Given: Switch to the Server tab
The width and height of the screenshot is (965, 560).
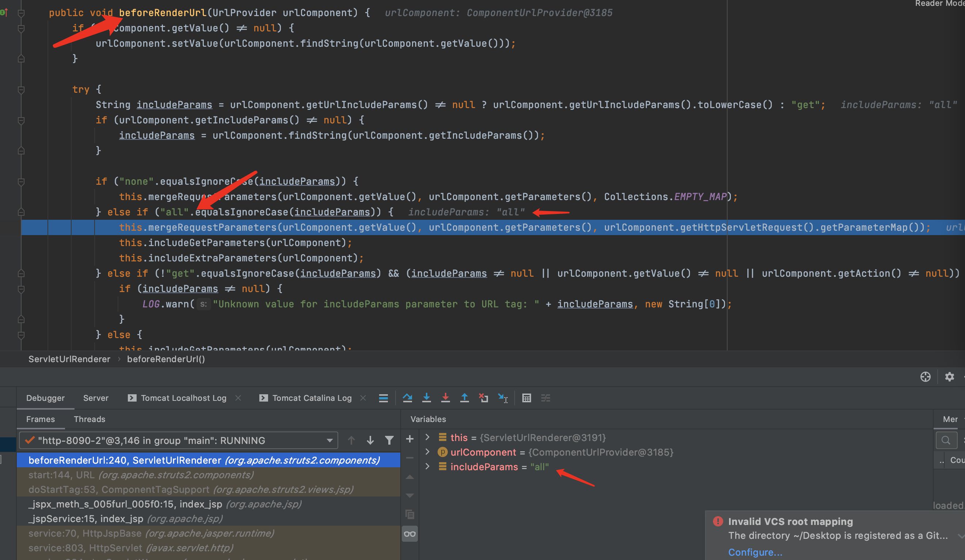Looking at the screenshot, I should pos(96,398).
